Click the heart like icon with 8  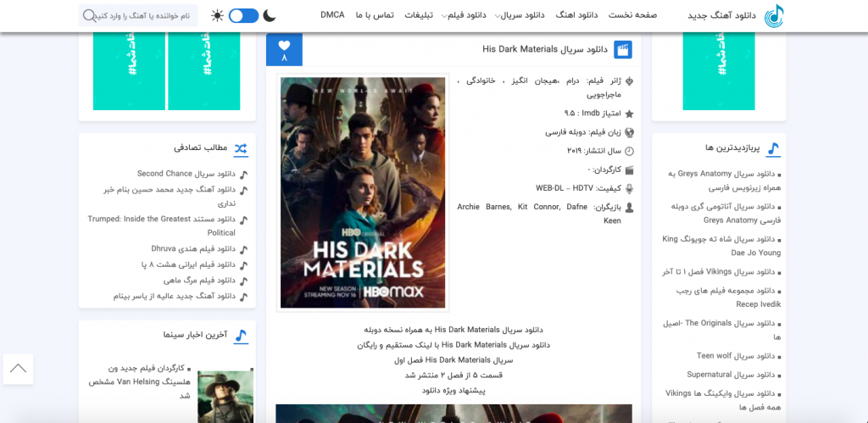(284, 50)
